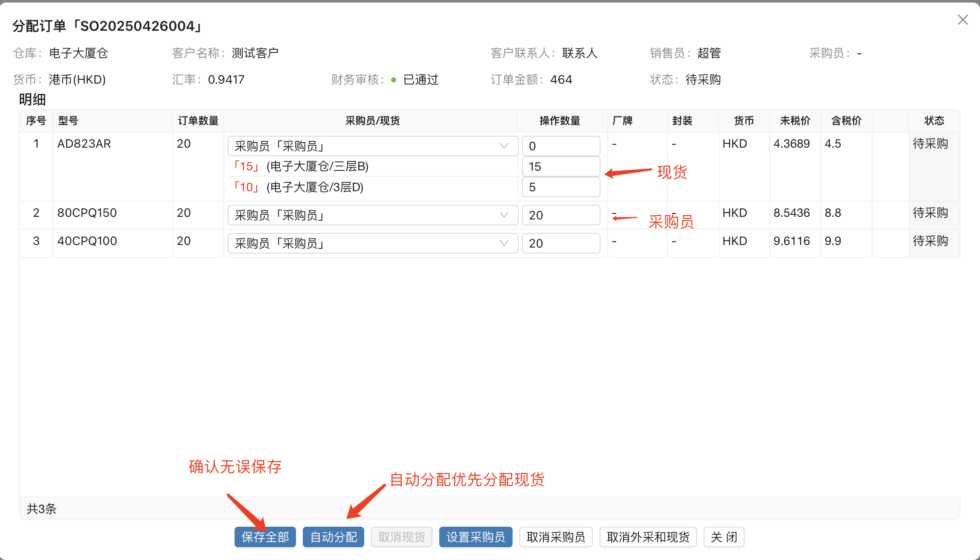Image resolution: width=980 pixels, height=560 pixels.
Task: Click the 采购员/现货 column header
Action: tap(372, 121)
